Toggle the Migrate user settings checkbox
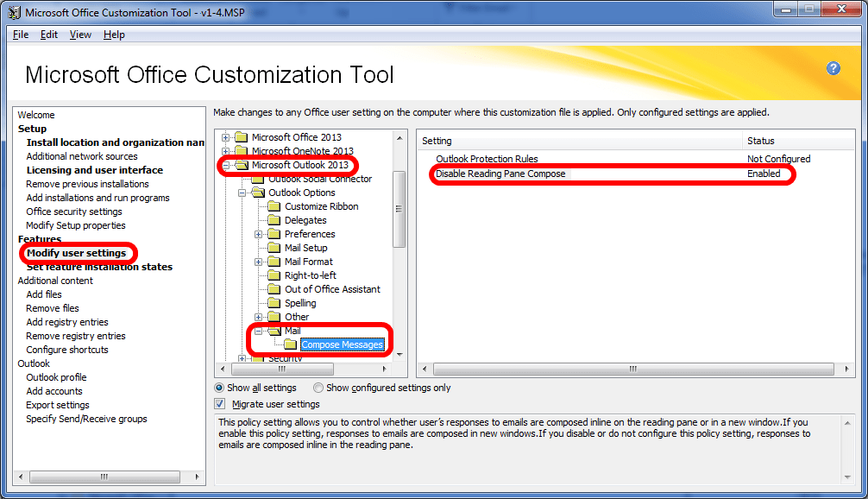The height and width of the screenshot is (499, 868). (x=220, y=404)
